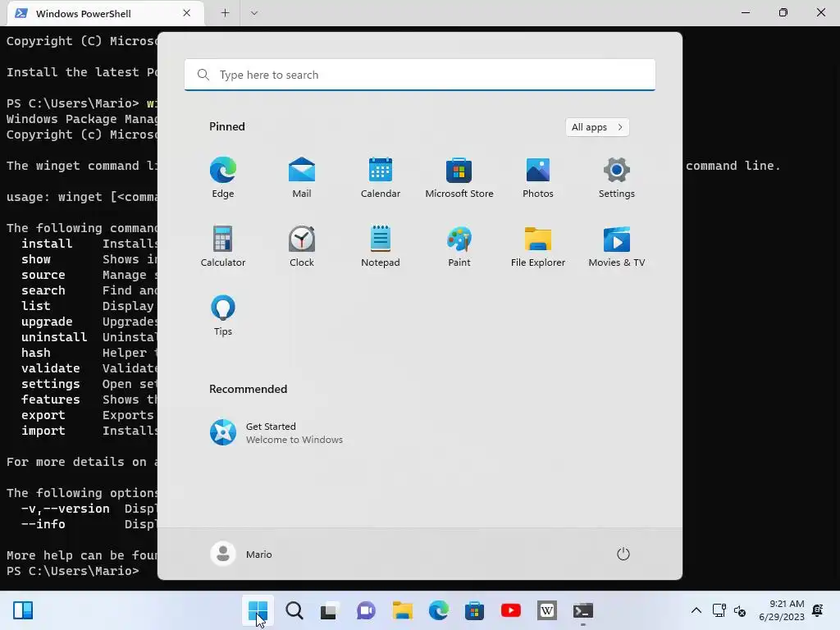840x630 pixels.
Task: Select the Windows PowerShell tab
Action: pyautogui.click(x=106, y=13)
